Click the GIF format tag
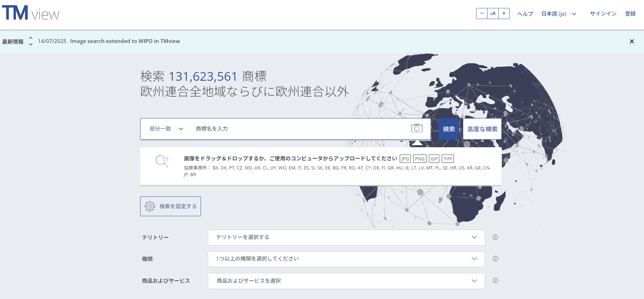 coord(434,159)
